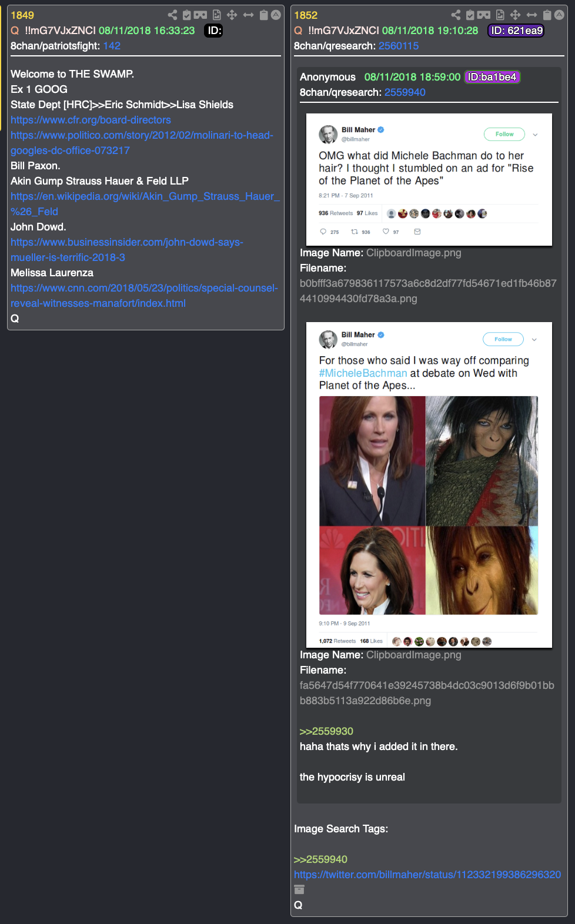The height and width of the screenshot is (924, 575).
Task: Click the purple ID:ba1be4 badge
Action: (x=492, y=77)
